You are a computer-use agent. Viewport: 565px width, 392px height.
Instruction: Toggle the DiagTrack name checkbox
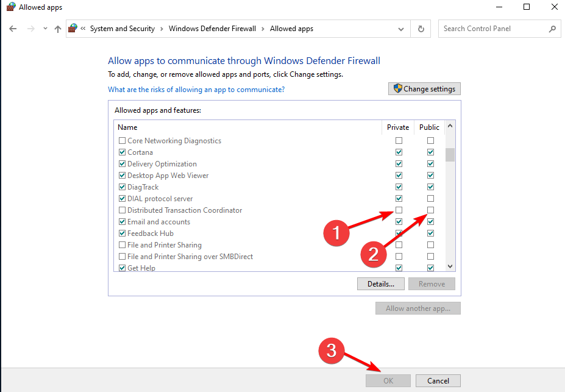coord(122,187)
